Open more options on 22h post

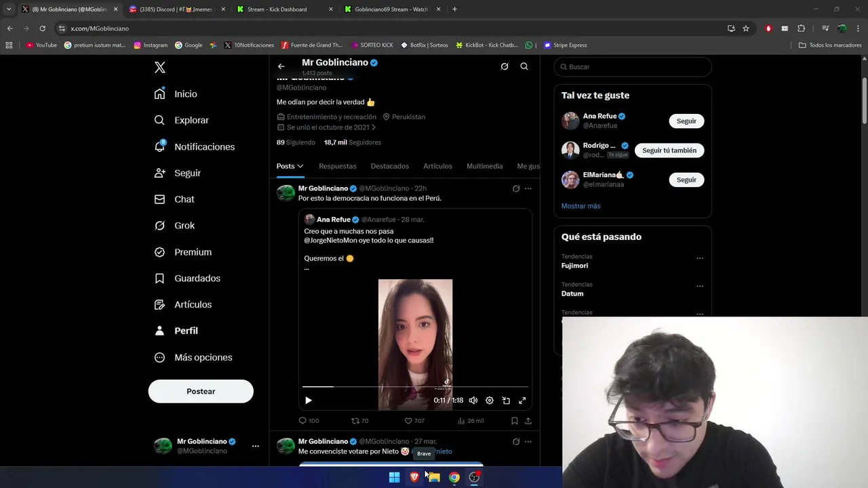(x=528, y=188)
